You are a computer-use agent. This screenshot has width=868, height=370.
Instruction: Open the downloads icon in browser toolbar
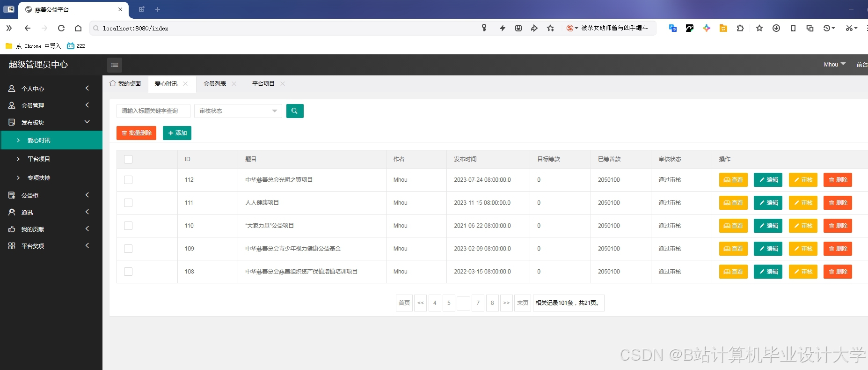pyautogui.click(x=776, y=28)
